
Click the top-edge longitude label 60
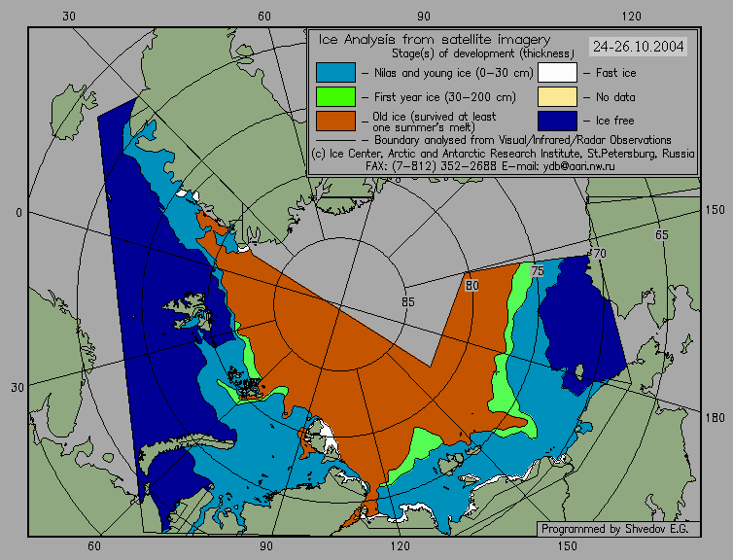264,17
